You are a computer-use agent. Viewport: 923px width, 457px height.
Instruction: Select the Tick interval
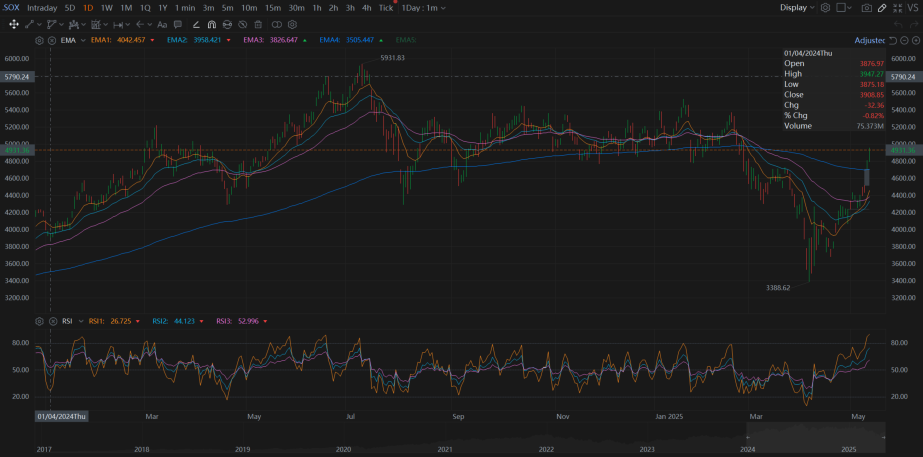[386, 8]
